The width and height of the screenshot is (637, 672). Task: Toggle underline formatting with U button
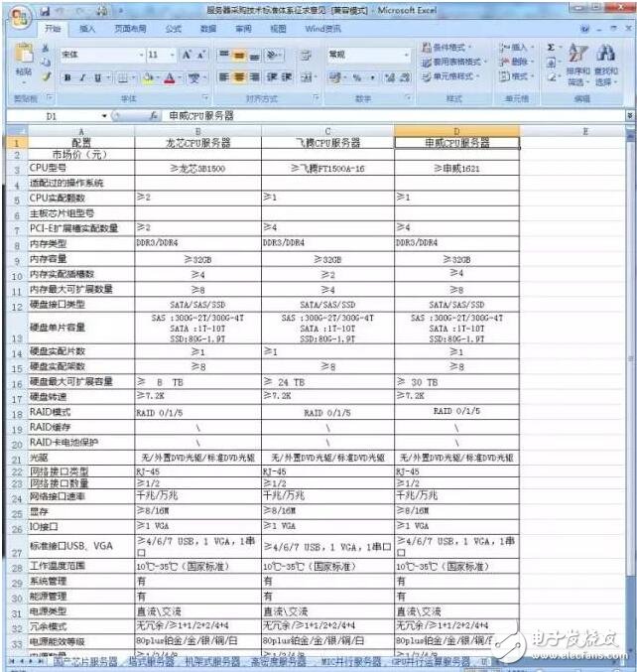(96, 77)
